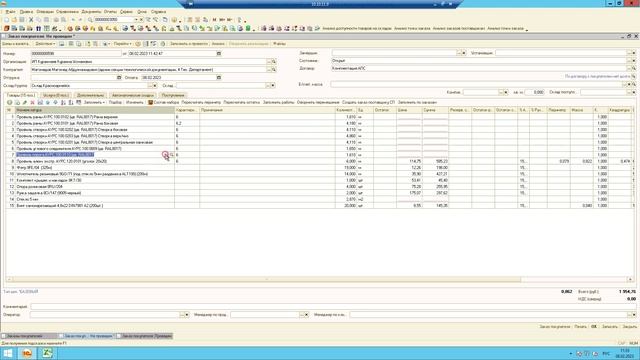Click Записать и провести button
Screen dimensions: 640x360
[189, 44]
